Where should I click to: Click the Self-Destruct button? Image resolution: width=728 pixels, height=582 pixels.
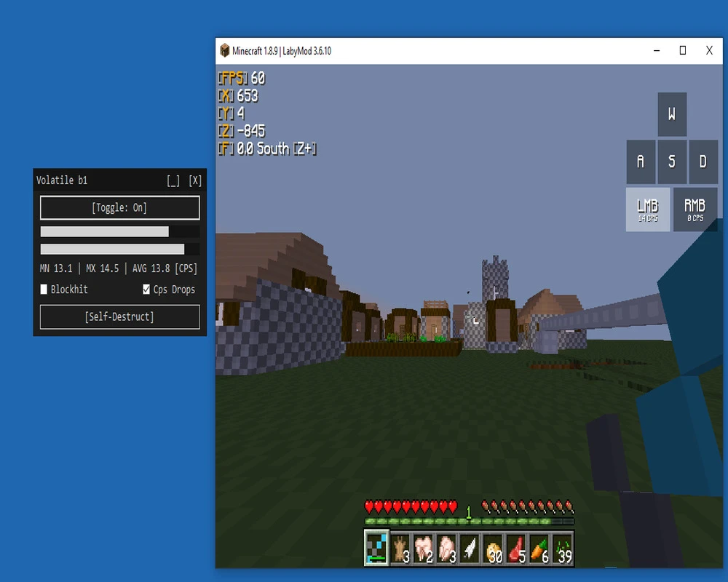[x=119, y=316]
